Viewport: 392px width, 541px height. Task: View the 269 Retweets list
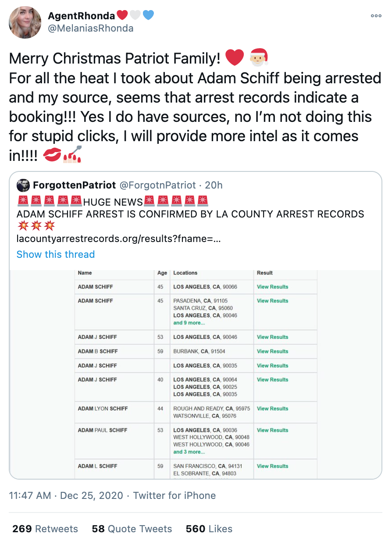(45, 529)
